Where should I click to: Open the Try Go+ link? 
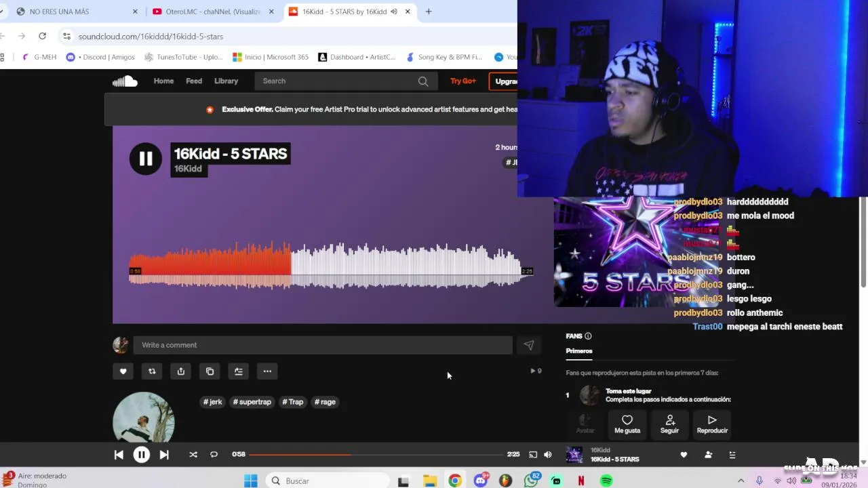[463, 81]
